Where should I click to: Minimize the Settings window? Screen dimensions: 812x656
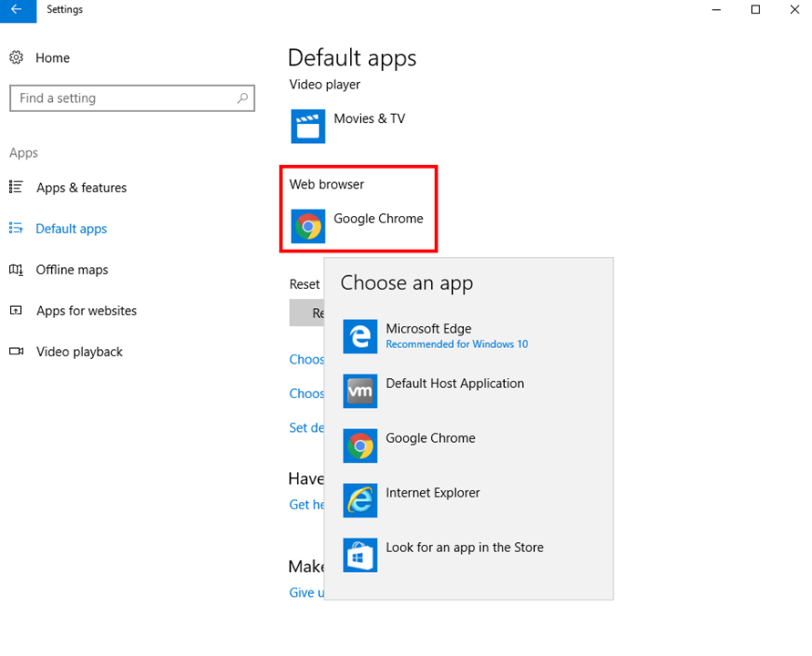click(x=716, y=10)
